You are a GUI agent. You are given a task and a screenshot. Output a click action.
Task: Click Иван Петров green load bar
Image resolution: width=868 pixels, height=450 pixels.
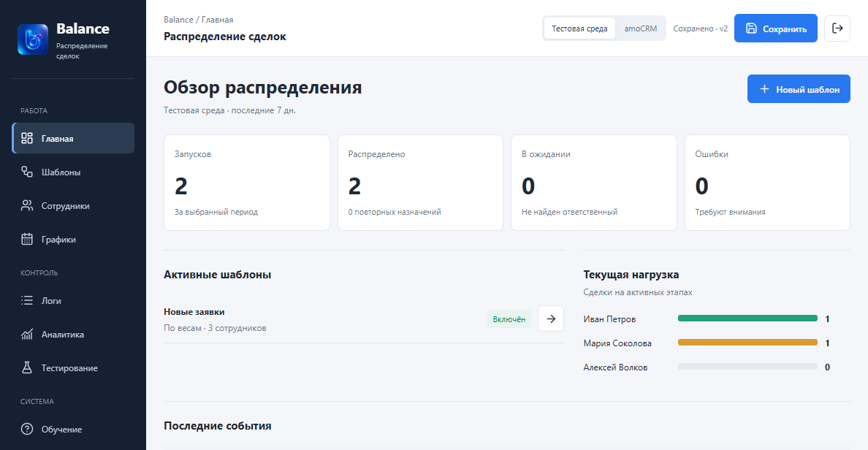(748, 319)
